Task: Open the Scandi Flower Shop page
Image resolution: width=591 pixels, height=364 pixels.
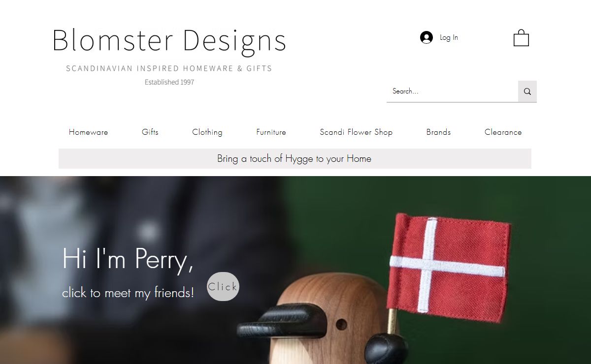Action: pos(356,132)
